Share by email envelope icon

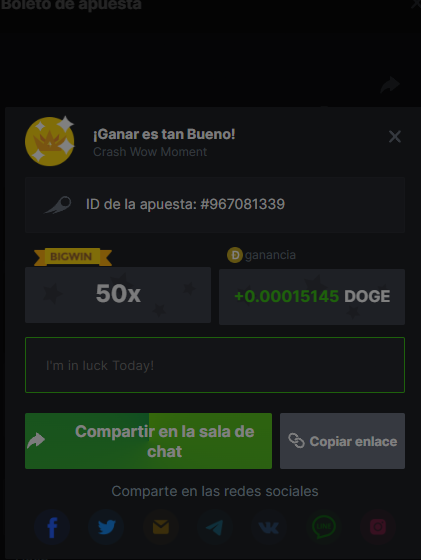(x=161, y=527)
